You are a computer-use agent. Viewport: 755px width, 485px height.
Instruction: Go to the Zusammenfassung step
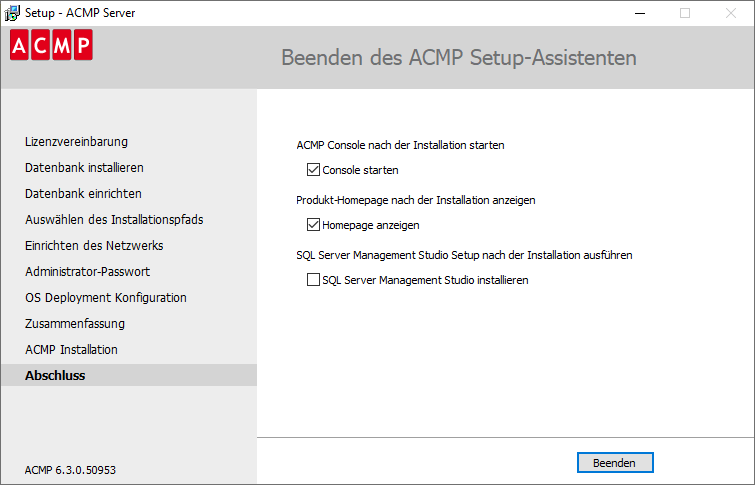point(75,324)
